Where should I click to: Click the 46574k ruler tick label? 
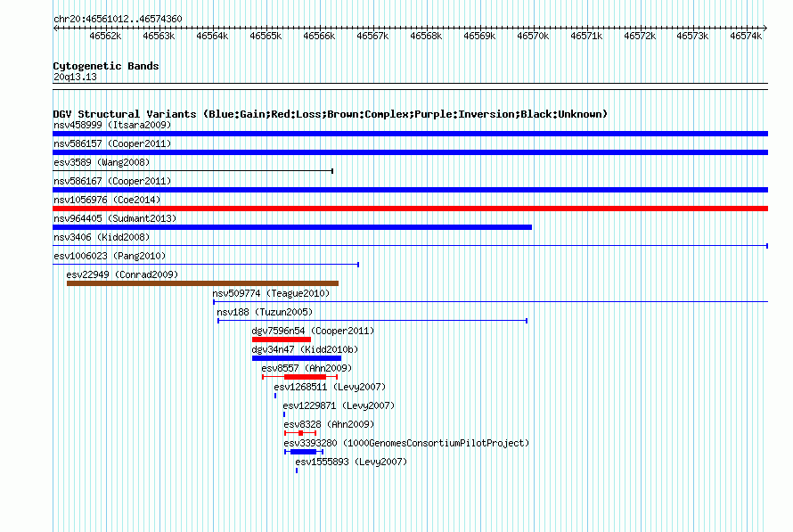pyautogui.click(x=746, y=36)
